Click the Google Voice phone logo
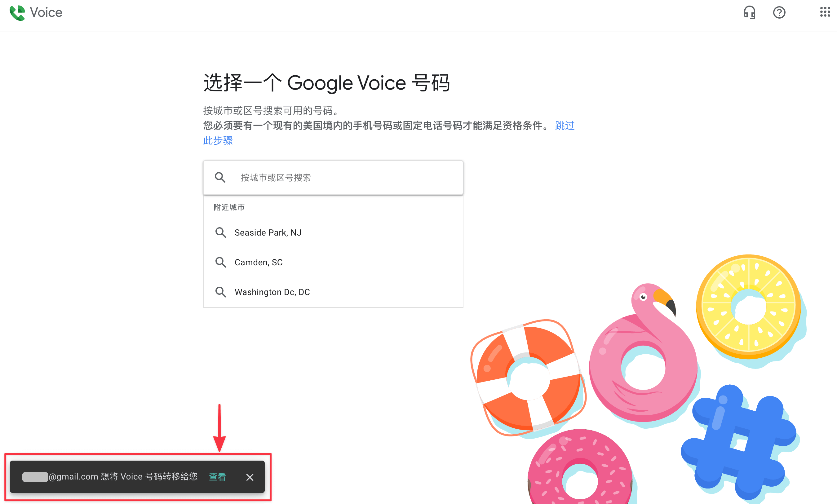The width and height of the screenshot is (837, 504). tap(17, 13)
